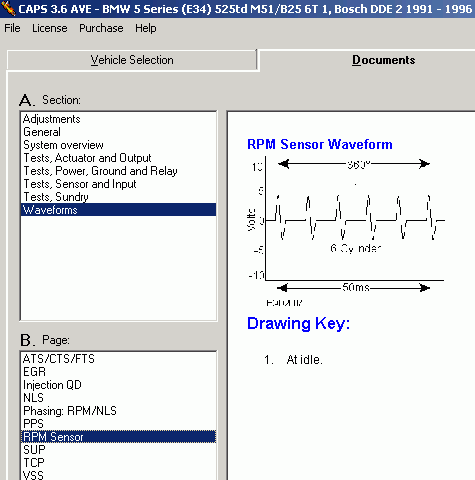Select General in the Section list
Screen dimensions: 475x480
tap(118, 132)
